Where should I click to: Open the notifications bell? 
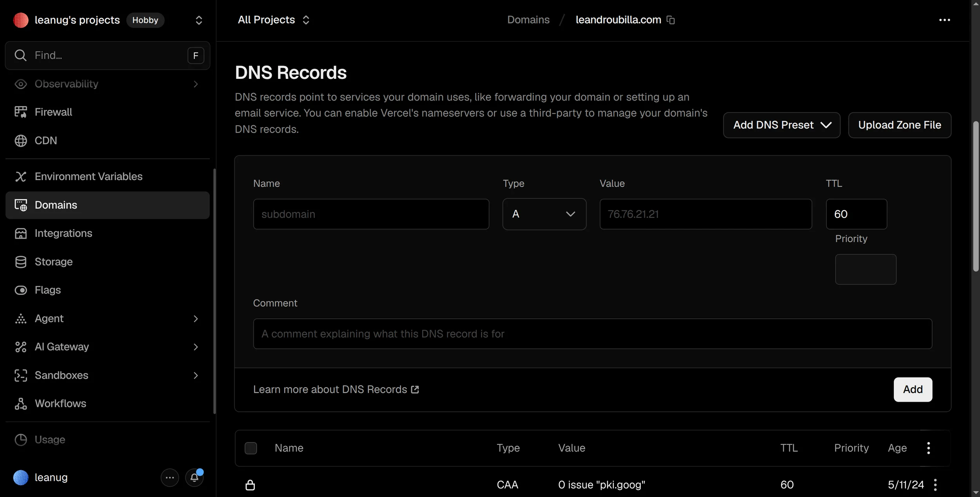194,477
